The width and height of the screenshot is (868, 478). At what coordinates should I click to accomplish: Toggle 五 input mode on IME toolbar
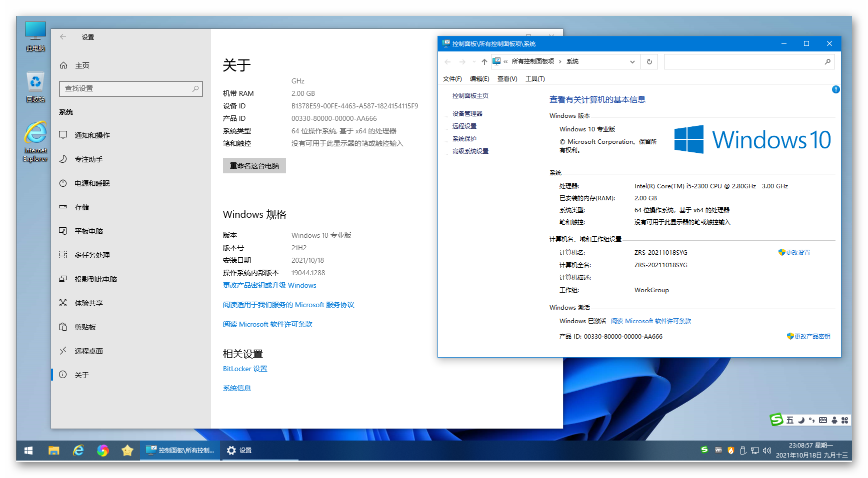point(790,420)
